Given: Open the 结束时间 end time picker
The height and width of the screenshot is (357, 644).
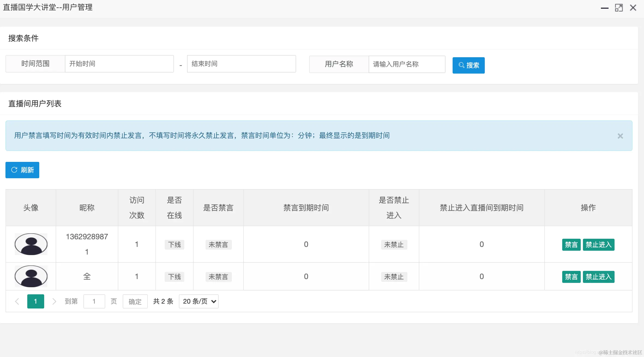Looking at the screenshot, I should [241, 63].
